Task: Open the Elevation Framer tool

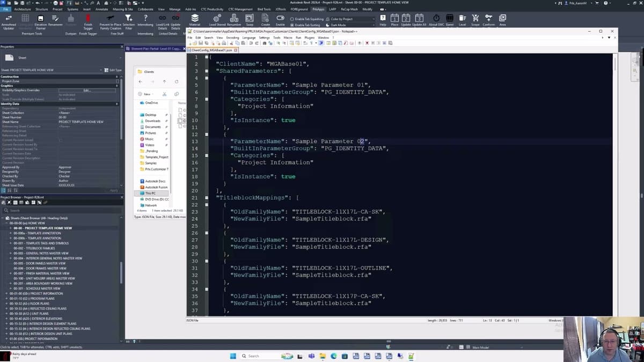Action: coord(41,21)
